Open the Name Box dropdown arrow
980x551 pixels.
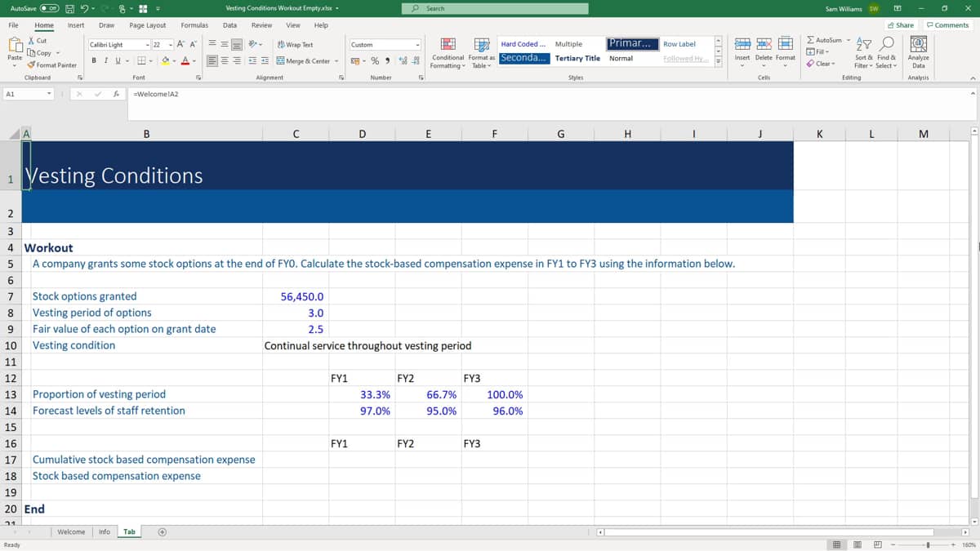[x=50, y=94]
